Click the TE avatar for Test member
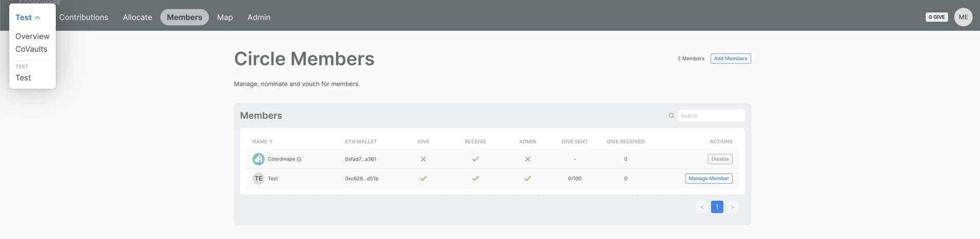This screenshot has width=980, height=239. tap(258, 179)
